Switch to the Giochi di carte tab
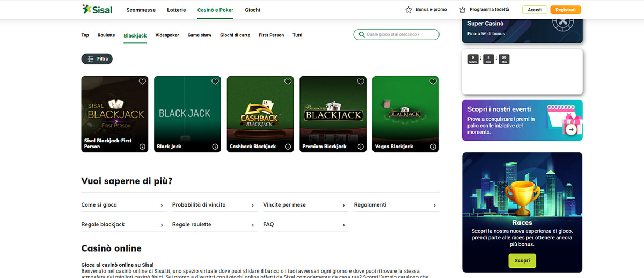644x278 pixels. coord(235,35)
